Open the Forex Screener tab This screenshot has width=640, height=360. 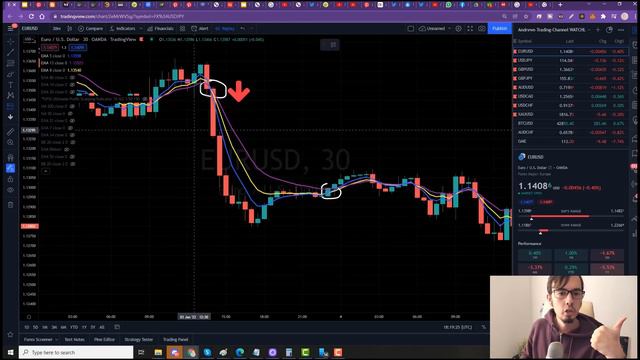coord(38,340)
